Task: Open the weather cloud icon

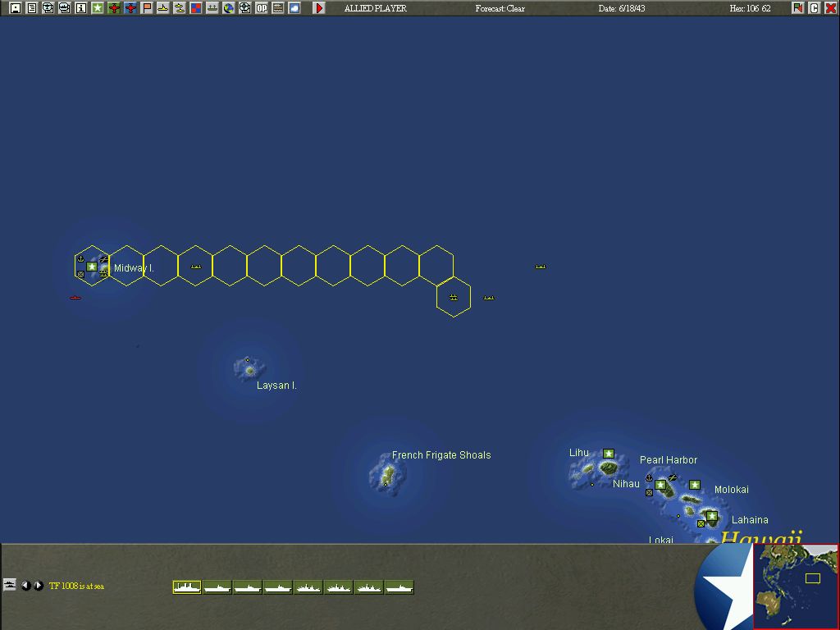Action: (294, 8)
